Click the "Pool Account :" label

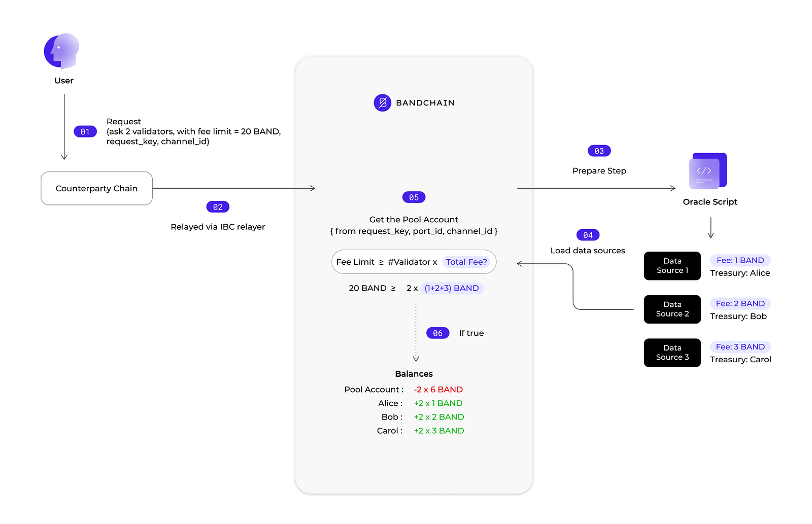coord(374,390)
